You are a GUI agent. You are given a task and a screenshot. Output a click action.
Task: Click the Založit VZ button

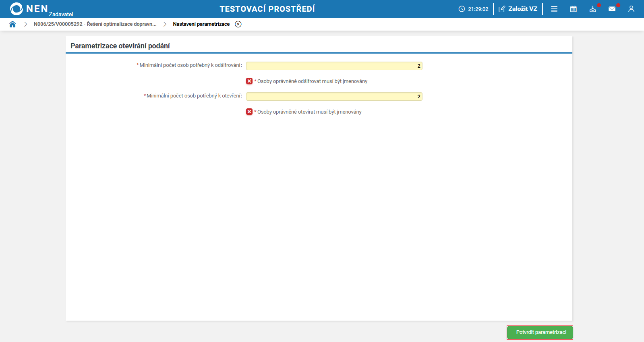tap(518, 9)
